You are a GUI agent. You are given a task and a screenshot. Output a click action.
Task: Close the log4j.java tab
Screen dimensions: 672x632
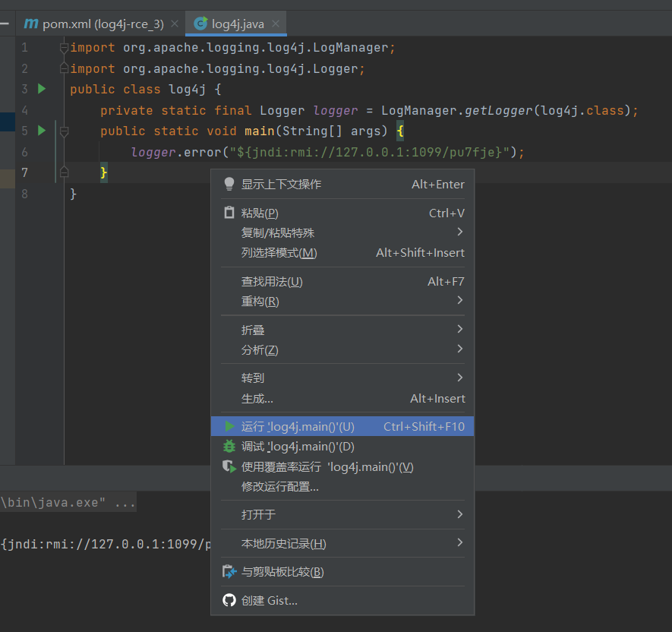(x=276, y=24)
